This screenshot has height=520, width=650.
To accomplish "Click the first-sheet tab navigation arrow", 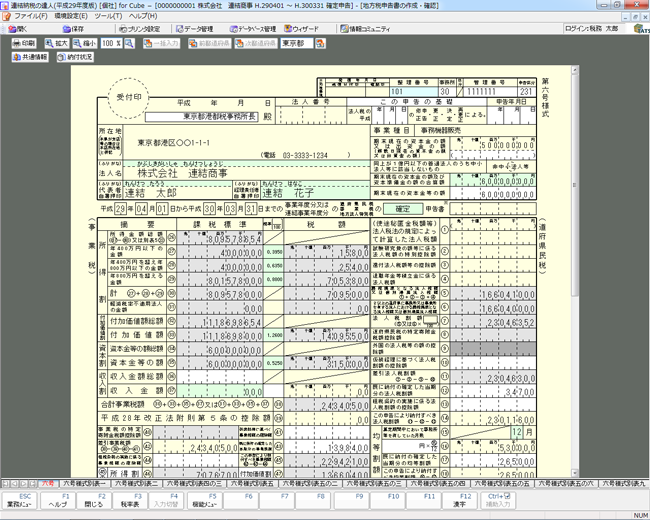I will pos(6,484).
